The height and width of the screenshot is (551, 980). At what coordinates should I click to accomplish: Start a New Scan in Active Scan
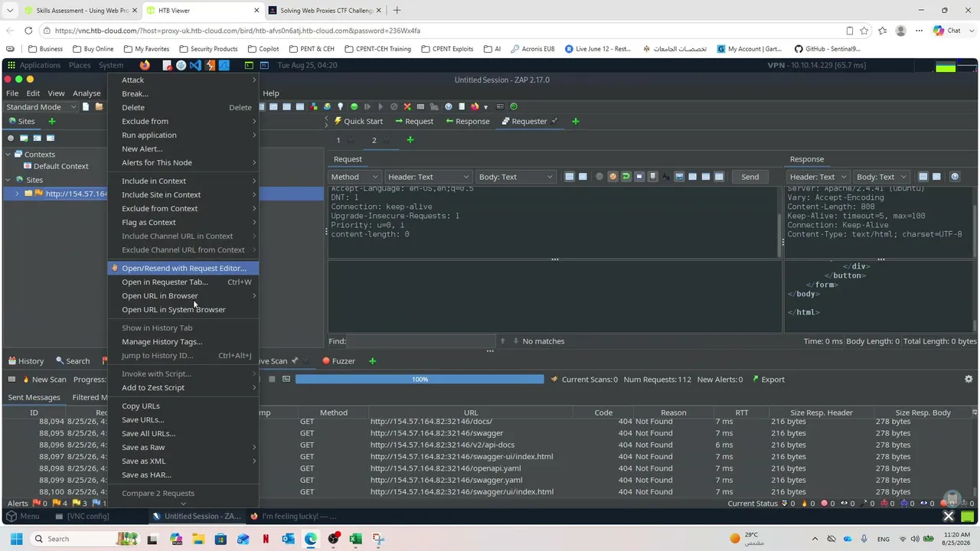tap(44, 380)
